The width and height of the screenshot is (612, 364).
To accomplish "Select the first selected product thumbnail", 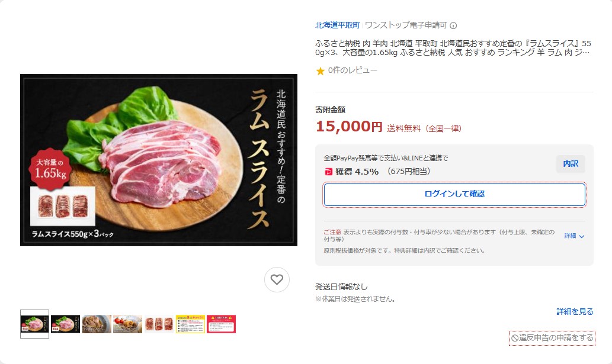I will point(35,324).
